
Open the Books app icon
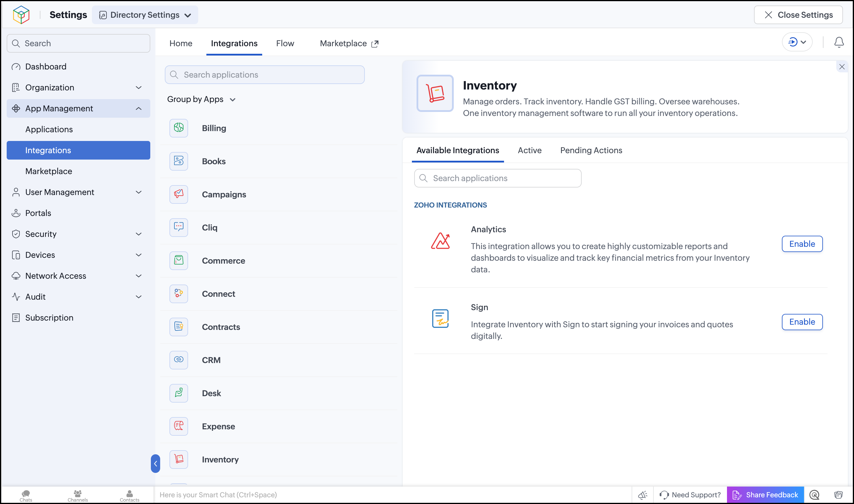(178, 161)
